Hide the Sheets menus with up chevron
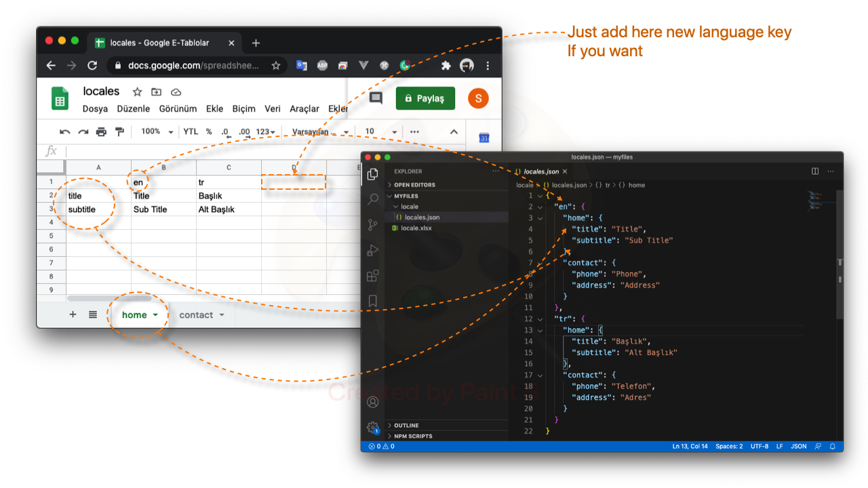The image size is (868, 488). (454, 131)
